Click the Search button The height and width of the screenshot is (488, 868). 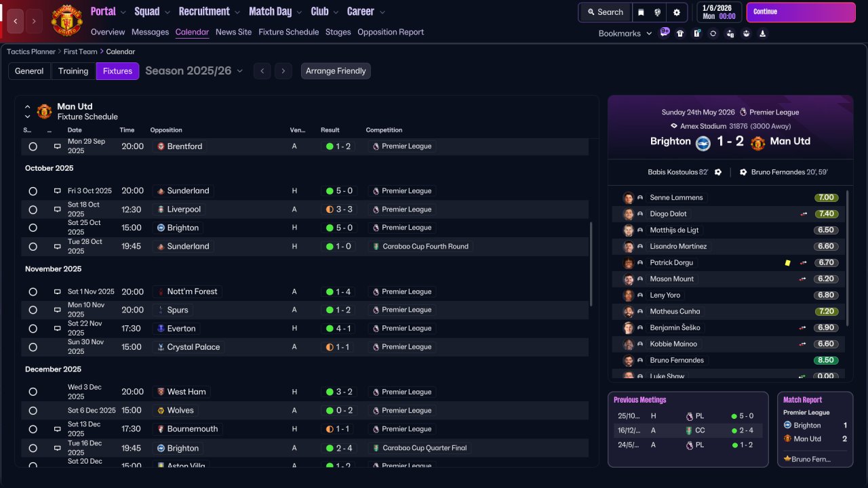coord(605,12)
